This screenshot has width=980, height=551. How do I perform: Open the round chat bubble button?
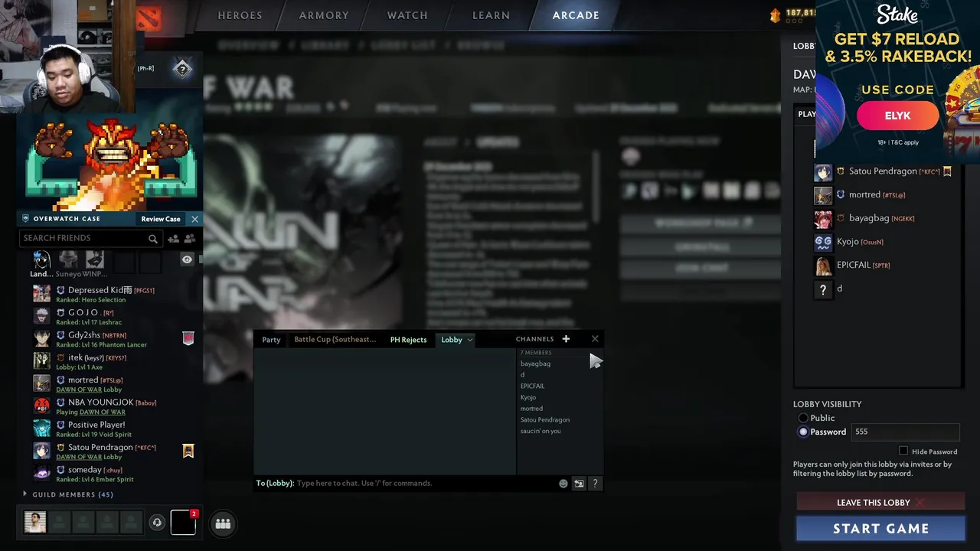click(223, 523)
